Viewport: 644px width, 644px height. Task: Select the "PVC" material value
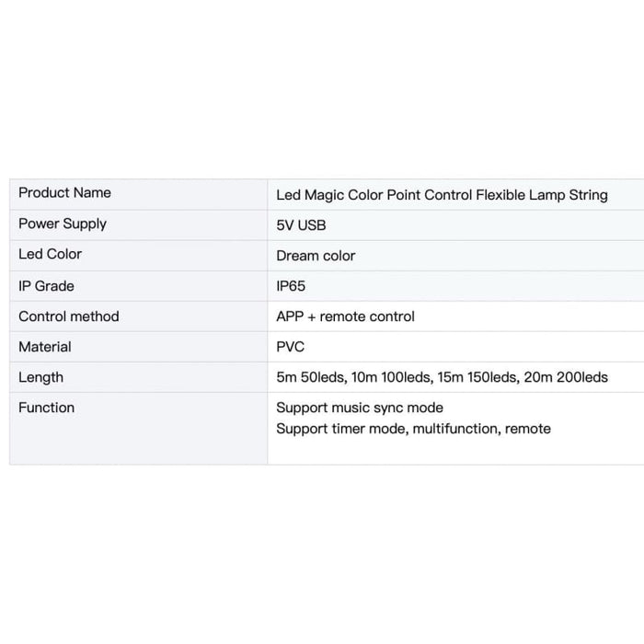[290, 347]
